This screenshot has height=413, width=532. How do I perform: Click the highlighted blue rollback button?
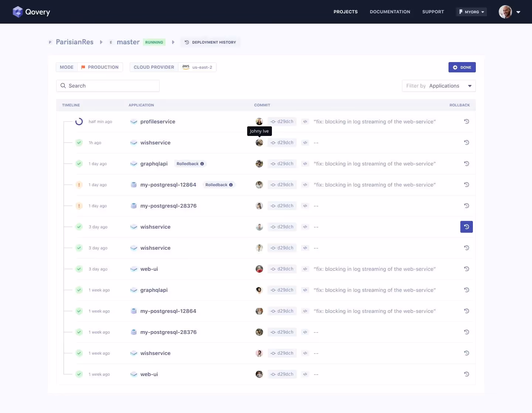[x=467, y=227]
